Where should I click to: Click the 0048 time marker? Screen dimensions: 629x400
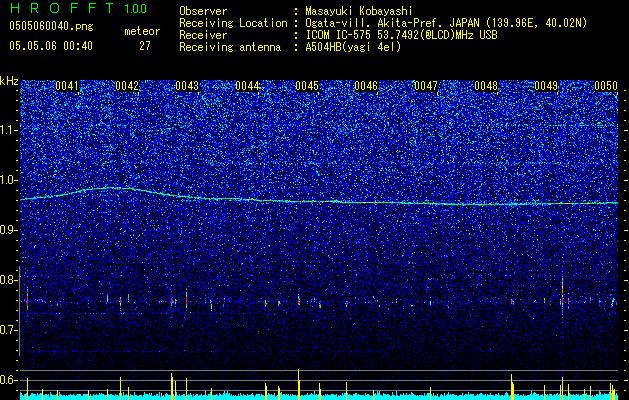[486, 86]
